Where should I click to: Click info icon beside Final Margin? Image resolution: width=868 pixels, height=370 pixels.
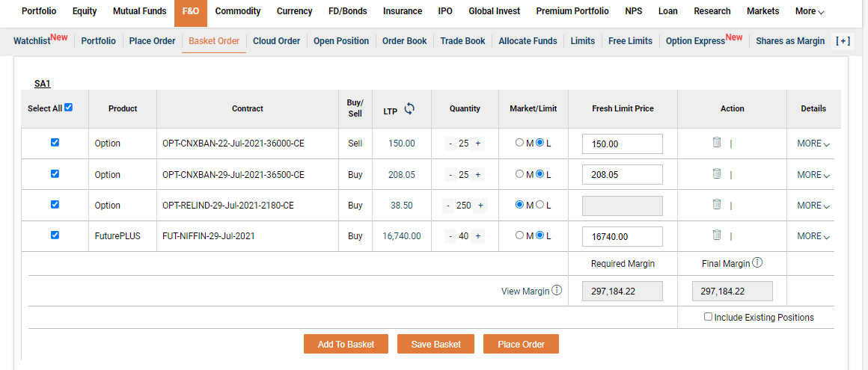757,262
